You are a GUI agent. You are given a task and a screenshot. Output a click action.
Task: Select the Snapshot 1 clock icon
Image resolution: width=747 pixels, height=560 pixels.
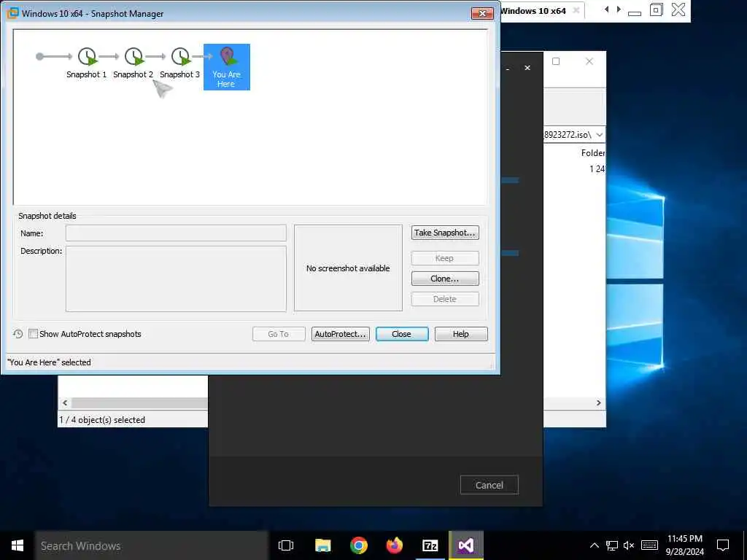tap(88, 57)
